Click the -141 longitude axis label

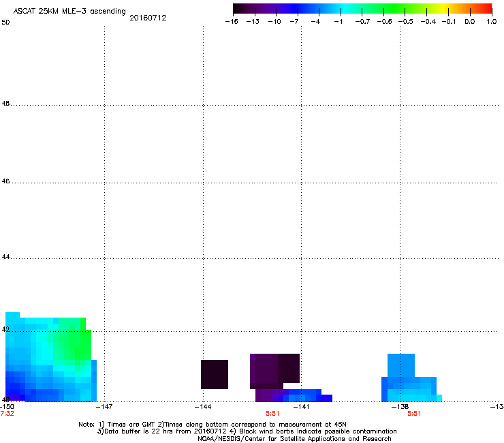click(x=301, y=407)
